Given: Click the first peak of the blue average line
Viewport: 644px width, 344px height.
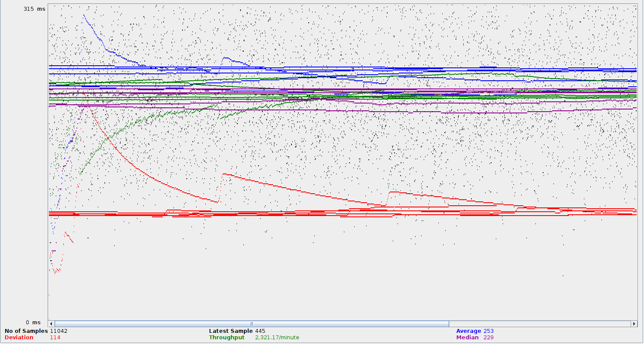Looking at the screenshot, I should (84, 15).
